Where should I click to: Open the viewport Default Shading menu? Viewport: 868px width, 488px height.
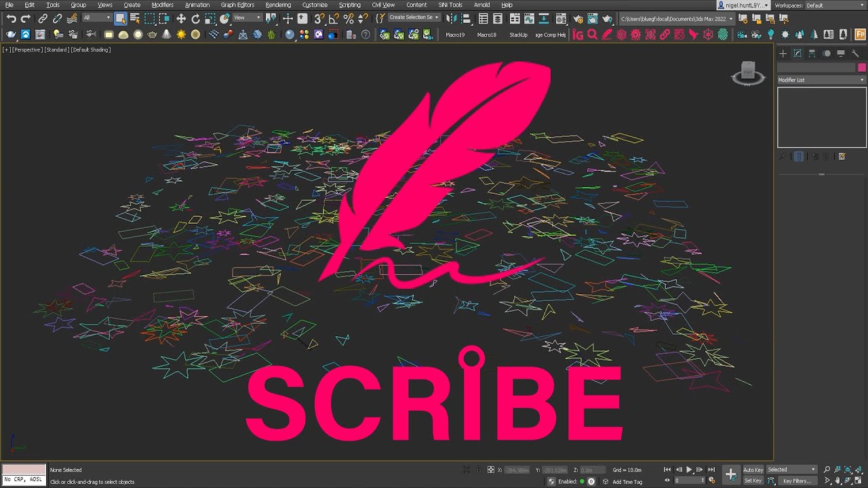pyautogui.click(x=91, y=49)
